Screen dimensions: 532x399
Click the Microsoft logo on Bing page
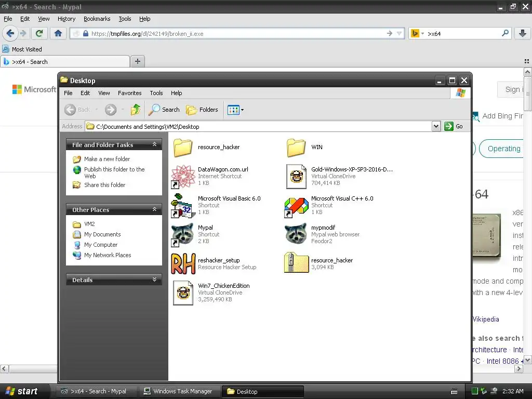tap(34, 89)
